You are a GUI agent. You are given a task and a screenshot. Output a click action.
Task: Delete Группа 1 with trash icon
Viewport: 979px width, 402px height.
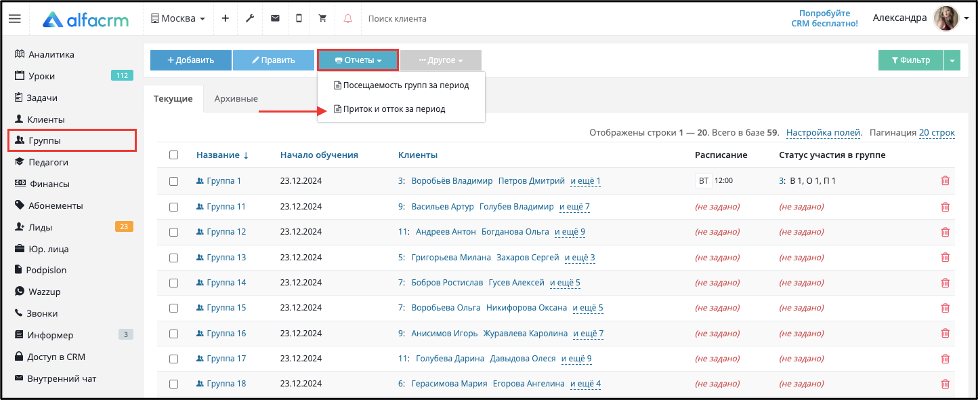click(945, 181)
